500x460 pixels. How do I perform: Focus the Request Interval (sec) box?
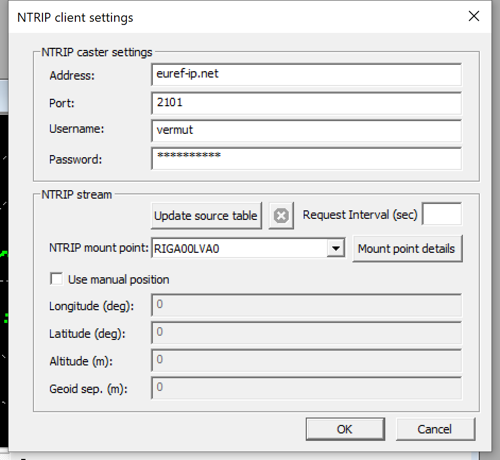pyautogui.click(x=442, y=214)
